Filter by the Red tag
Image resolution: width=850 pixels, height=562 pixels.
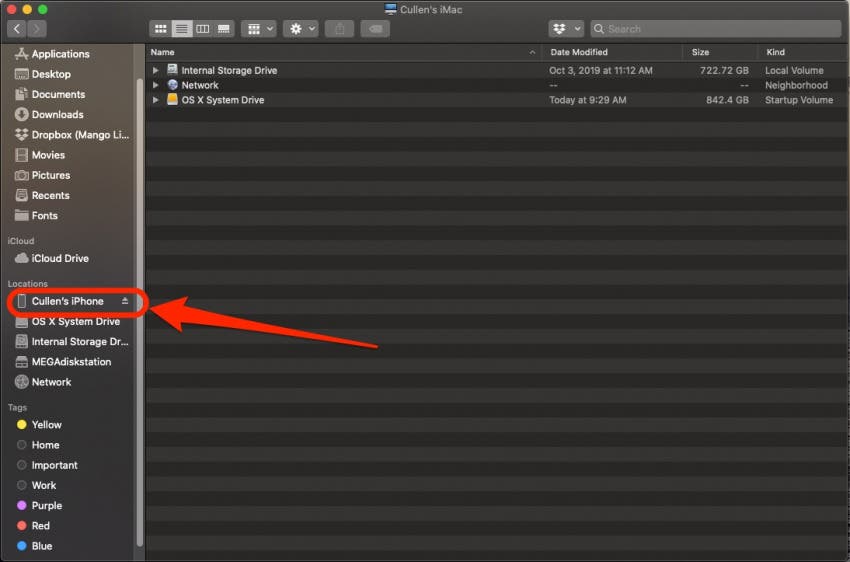(40, 526)
